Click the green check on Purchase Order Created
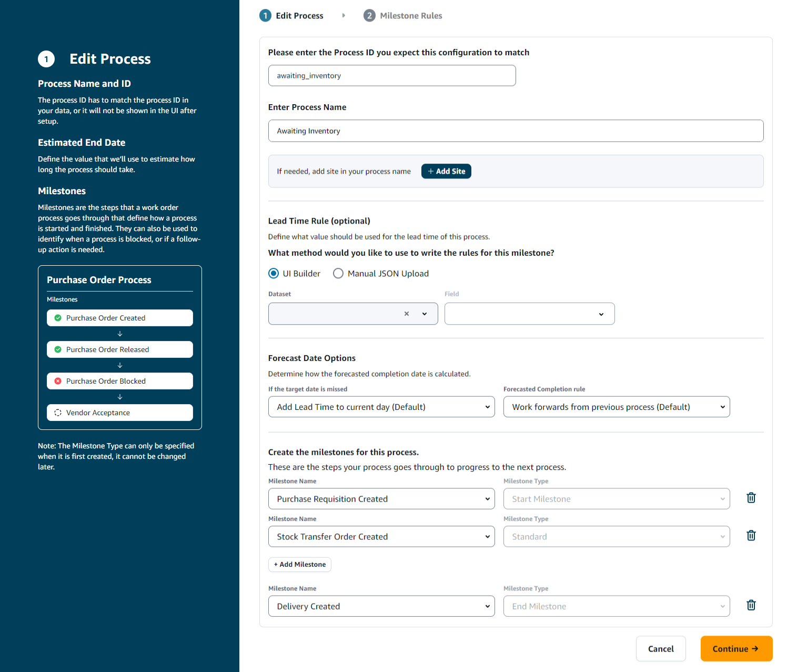 pyautogui.click(x=58, y=318)
